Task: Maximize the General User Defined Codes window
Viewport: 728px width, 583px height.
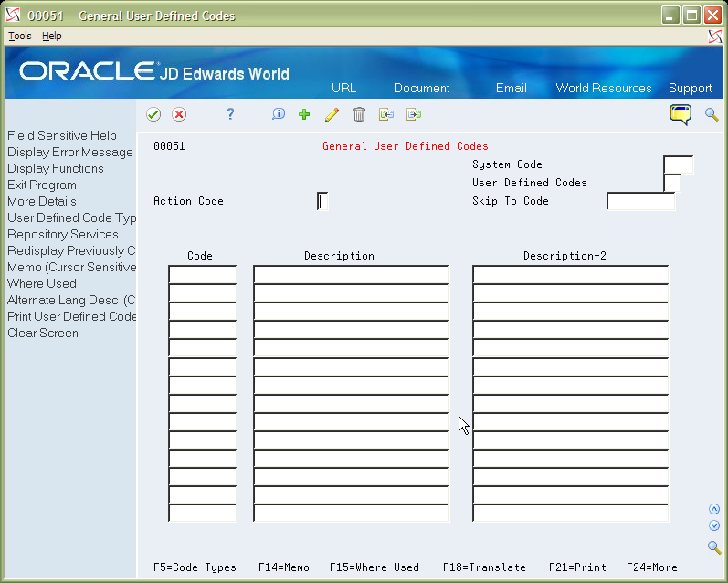Action: [691, 16]
